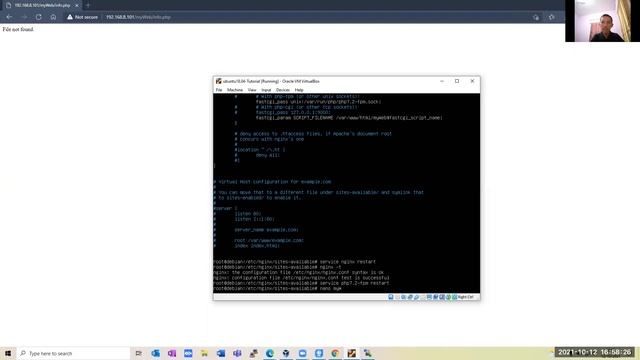
Task: Open VirtualBox File menu
Action: pyautogui.click(x=219, y=90)
